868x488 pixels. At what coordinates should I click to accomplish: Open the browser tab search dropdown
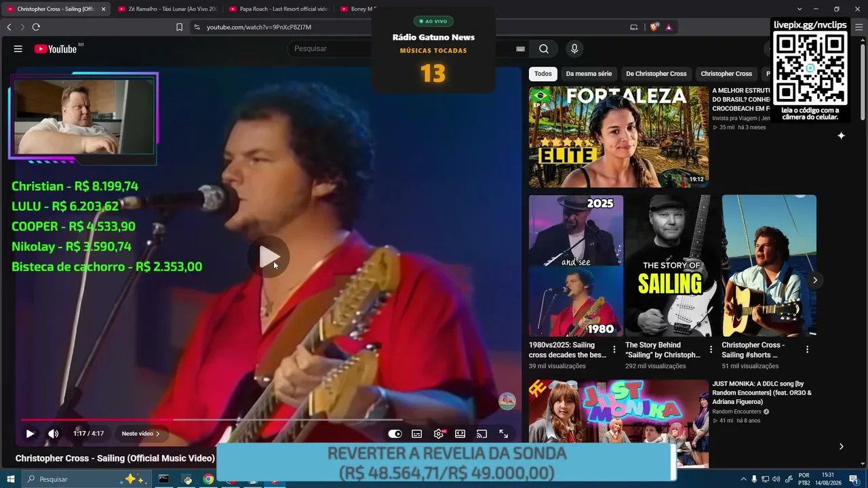pos(800,9)
